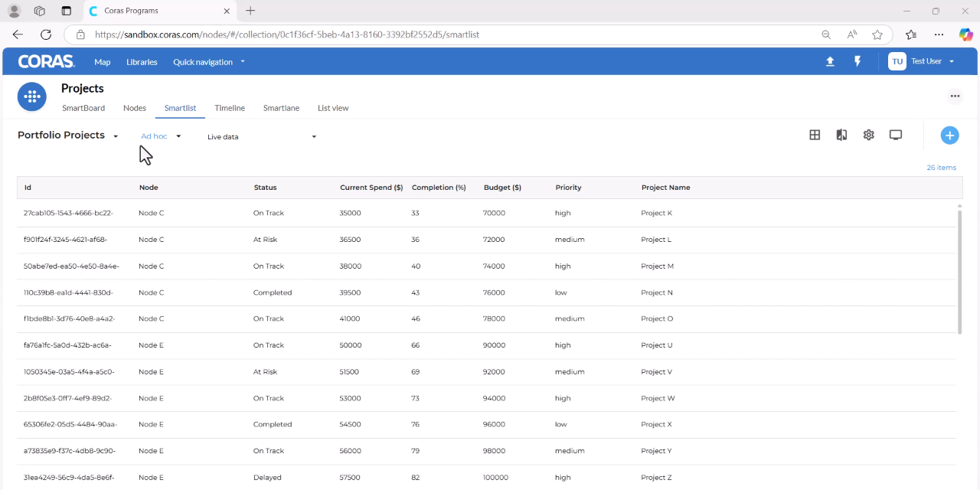Expand the Test User dropdown arrow

pos(952,61)
